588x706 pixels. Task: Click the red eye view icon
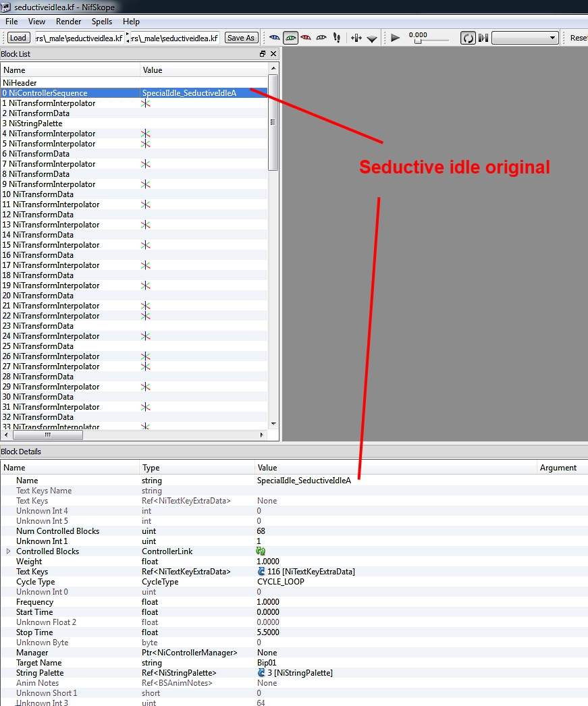click(x=306, y=38)
